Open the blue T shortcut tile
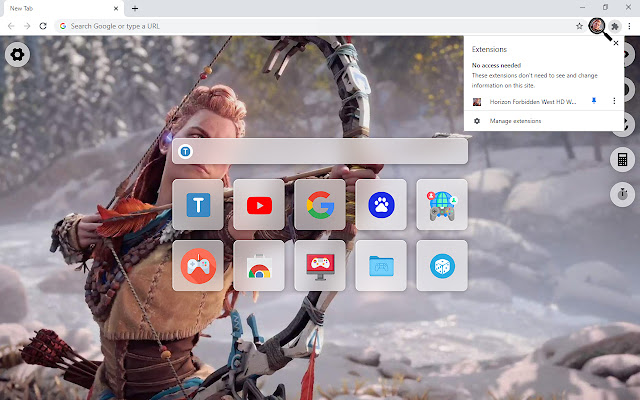 point(198,204)
